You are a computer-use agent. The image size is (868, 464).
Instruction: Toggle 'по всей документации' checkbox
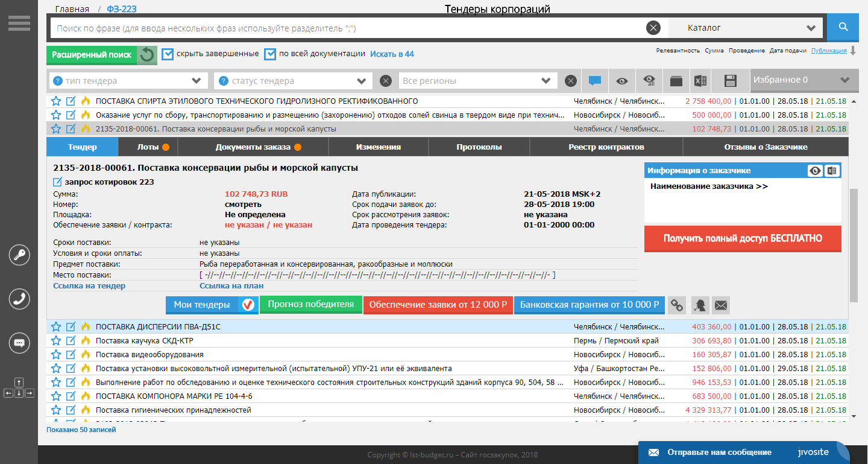270,54
